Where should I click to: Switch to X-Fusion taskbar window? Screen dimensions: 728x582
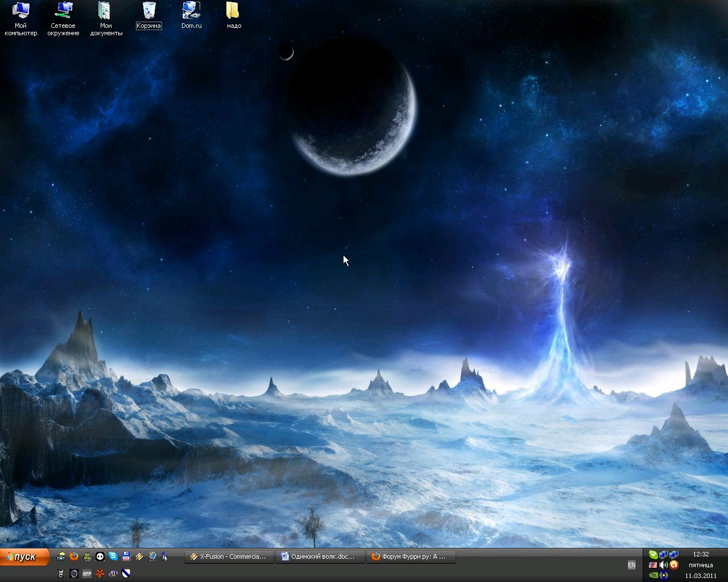pos(229,557)
